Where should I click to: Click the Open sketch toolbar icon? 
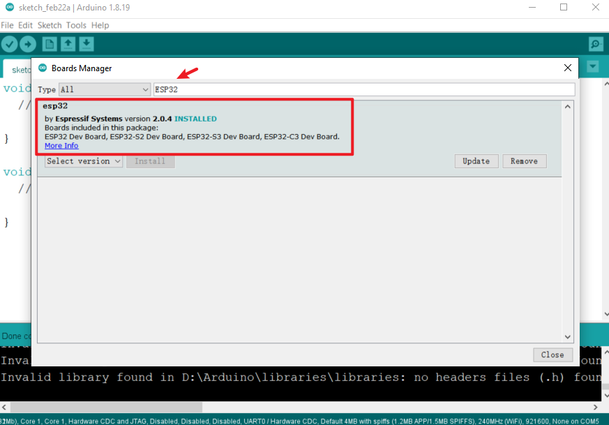(x=68, y=44)
